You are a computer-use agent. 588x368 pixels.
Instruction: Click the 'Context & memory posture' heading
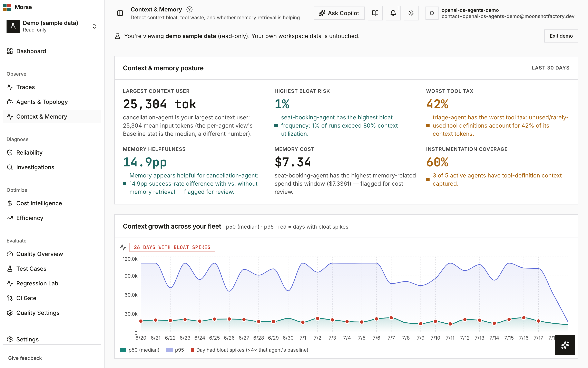tap(163, 68)
